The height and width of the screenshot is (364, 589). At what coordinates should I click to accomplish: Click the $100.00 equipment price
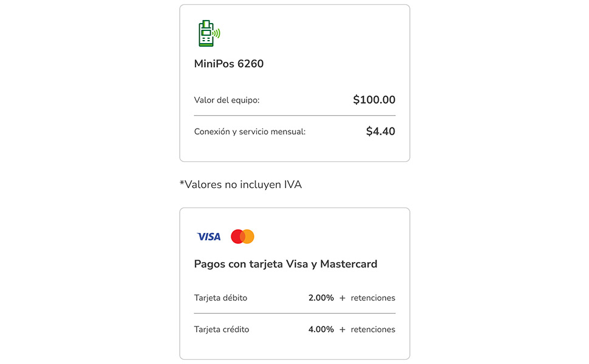pos(374,100)
